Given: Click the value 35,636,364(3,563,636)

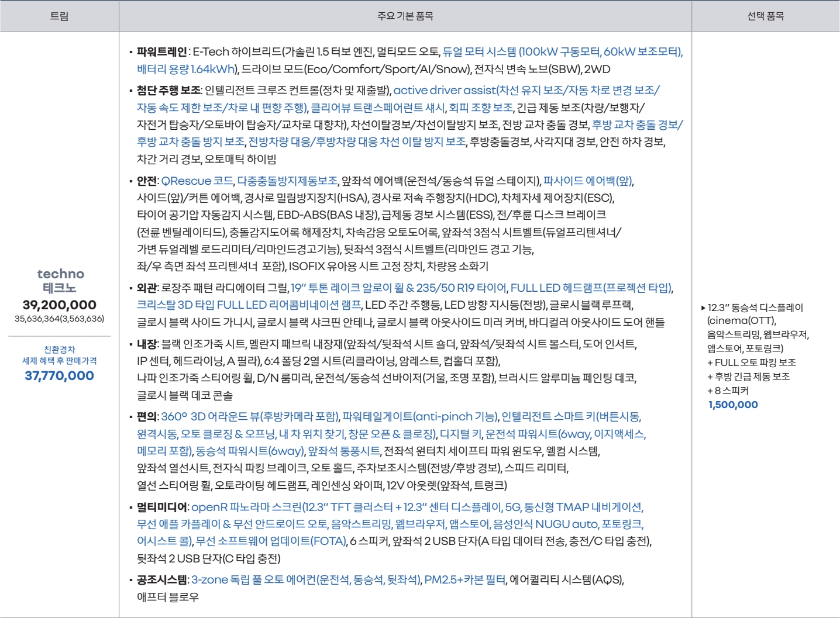Looking at the screenshot, I should click(59, 319).
